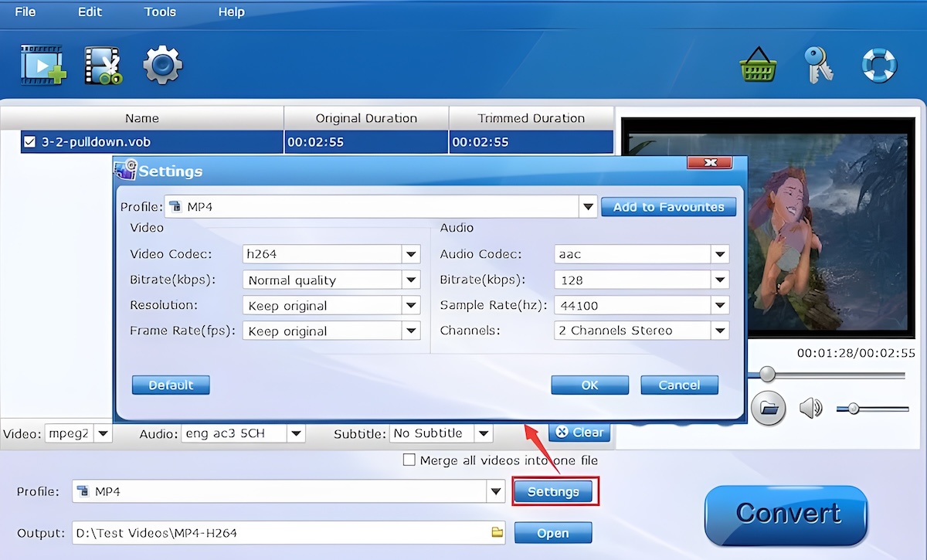The height and width of the screenshot is (560, 927).
Task: Open the gear options icon in toolbar
Action: coord(162,65)
